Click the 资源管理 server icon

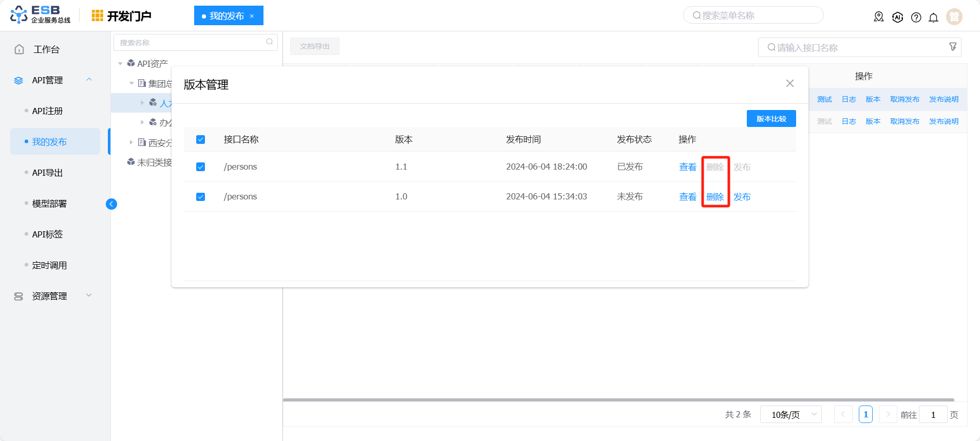(x=18, y=297)
